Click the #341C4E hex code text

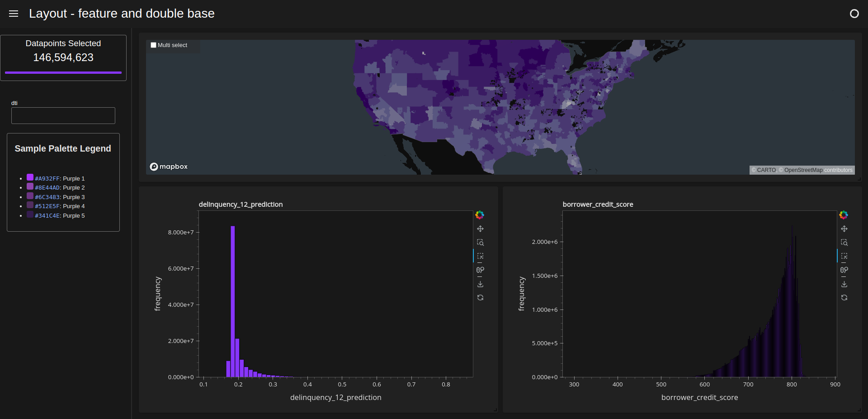click(47, 216)
